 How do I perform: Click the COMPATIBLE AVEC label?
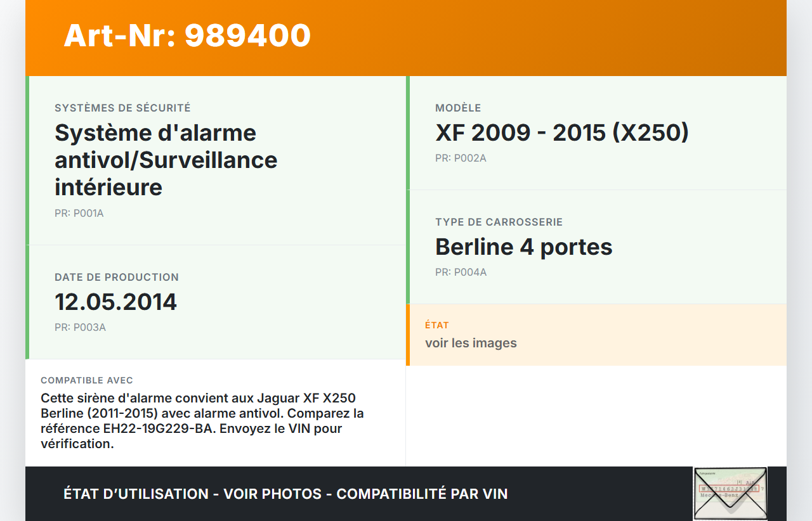[87, 380]
